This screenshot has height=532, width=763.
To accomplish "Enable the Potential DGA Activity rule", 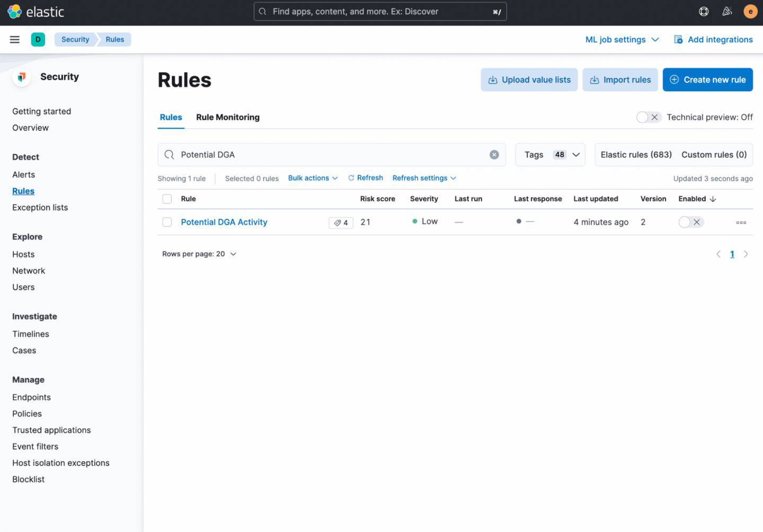I will pyautogui.click(x=690, y=222).
